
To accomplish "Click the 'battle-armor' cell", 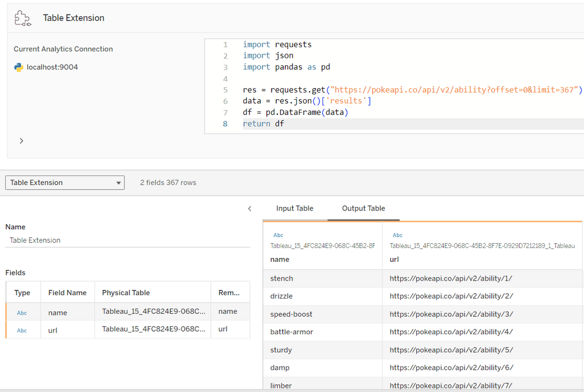I will coord(322,332).
